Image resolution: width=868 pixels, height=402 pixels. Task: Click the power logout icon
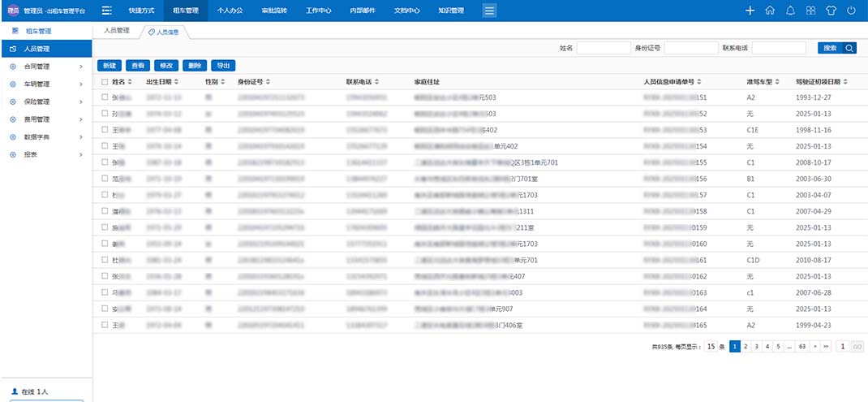pyautogui.click(x=851, y=11)
